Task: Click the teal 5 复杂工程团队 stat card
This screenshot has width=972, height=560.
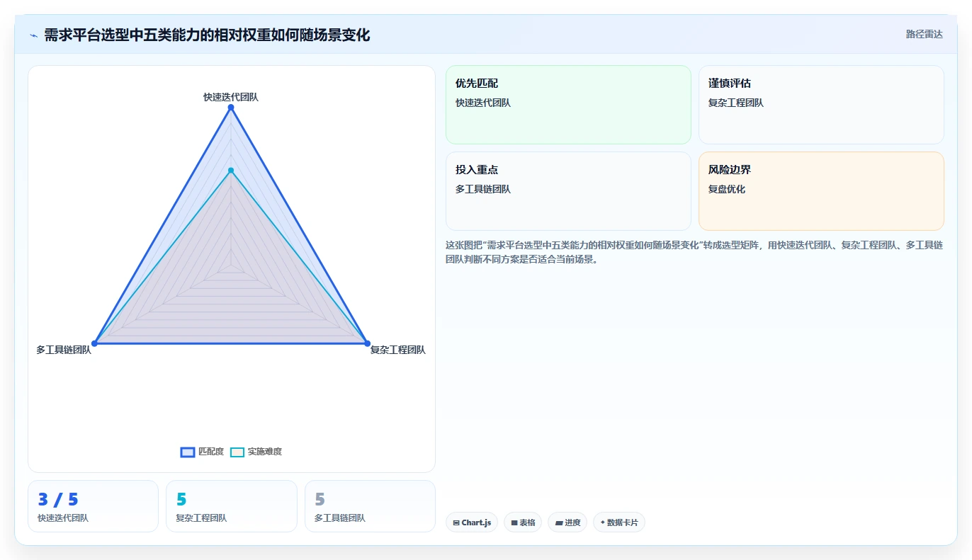Action: 232,506
